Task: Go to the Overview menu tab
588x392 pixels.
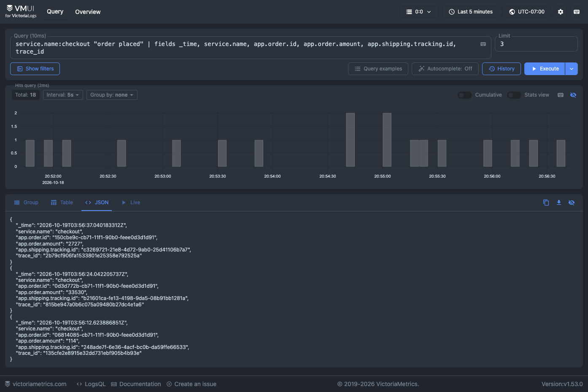Action: [88, 12]
